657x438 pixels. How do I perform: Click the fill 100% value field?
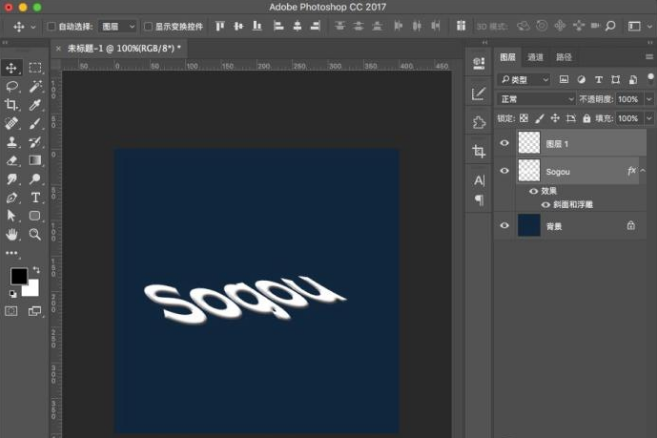pos(628,118)
